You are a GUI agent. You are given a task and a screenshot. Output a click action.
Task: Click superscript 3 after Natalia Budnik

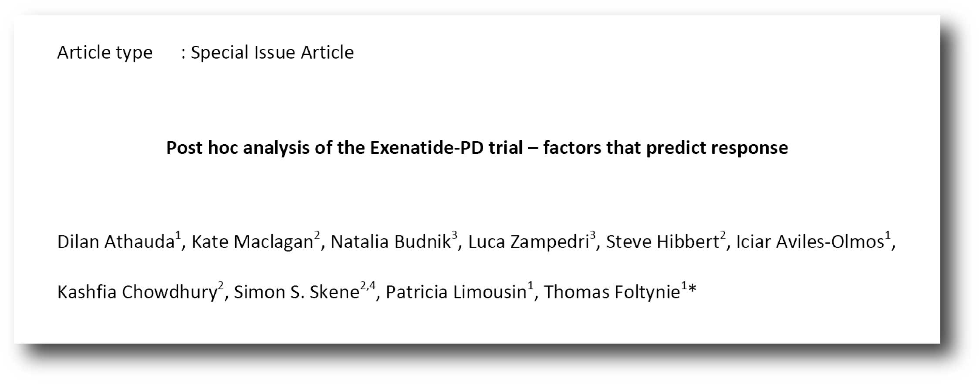454,236
